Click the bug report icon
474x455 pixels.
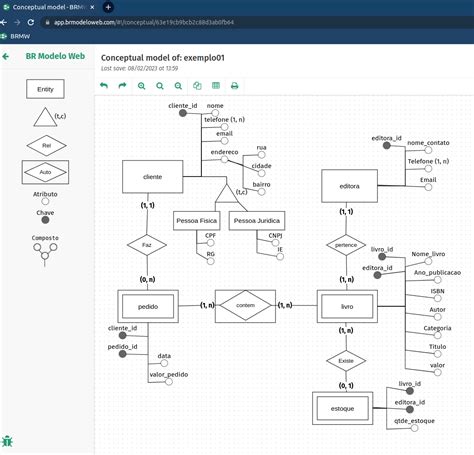pos(7,441)
